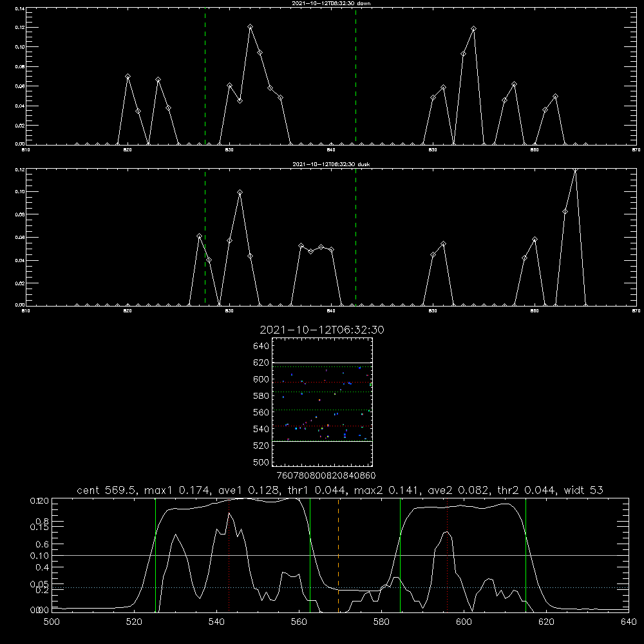644x644 pixels.
Task: Click the orange dashed center line in bottom plot
Action: pos(339,555)
